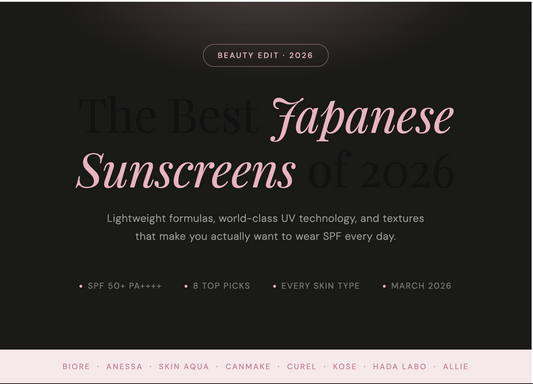533x384 pixels.
Task: Click the subtitle line starting "Lightweight formulas"
Action: coord(265,218)
